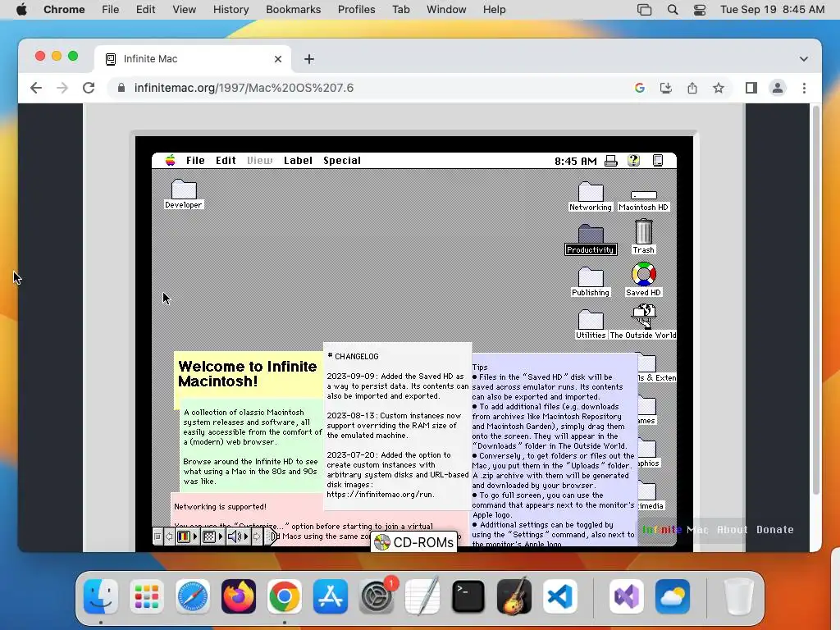The width and height of the screenshot is (840, 630).
Task: Click the classic clock showing 8:45 AM
Action: click(x=575, y=161)
